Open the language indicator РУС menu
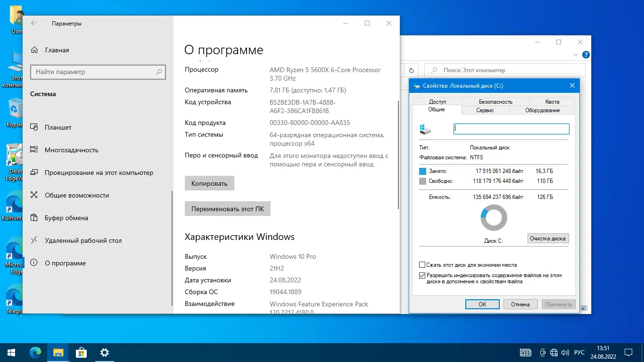This screenshot has height=362, width=644. 579,352
